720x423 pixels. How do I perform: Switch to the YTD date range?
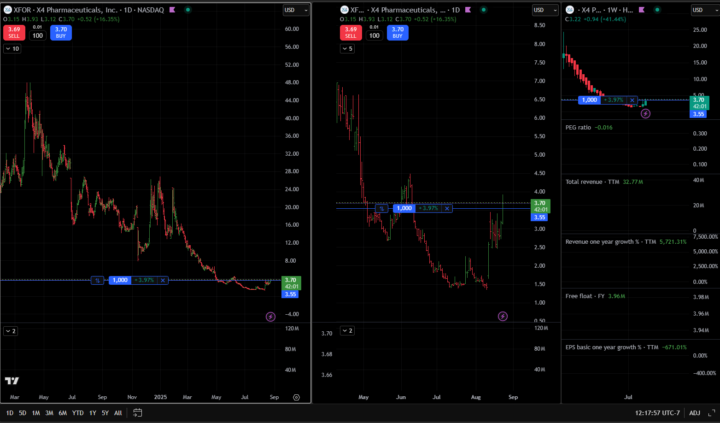pos(77,413)
